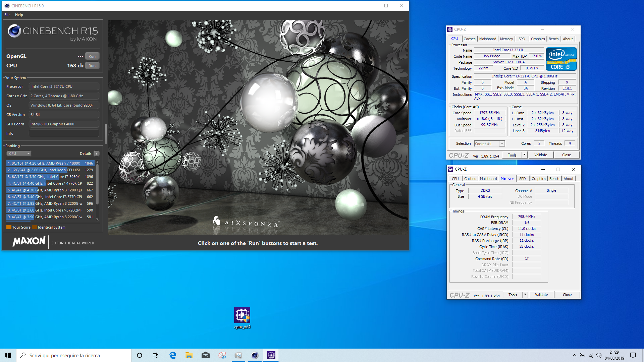The image size is (644, 362).
Task: Open File Explorer from taskbar
Action: [189, 355]
